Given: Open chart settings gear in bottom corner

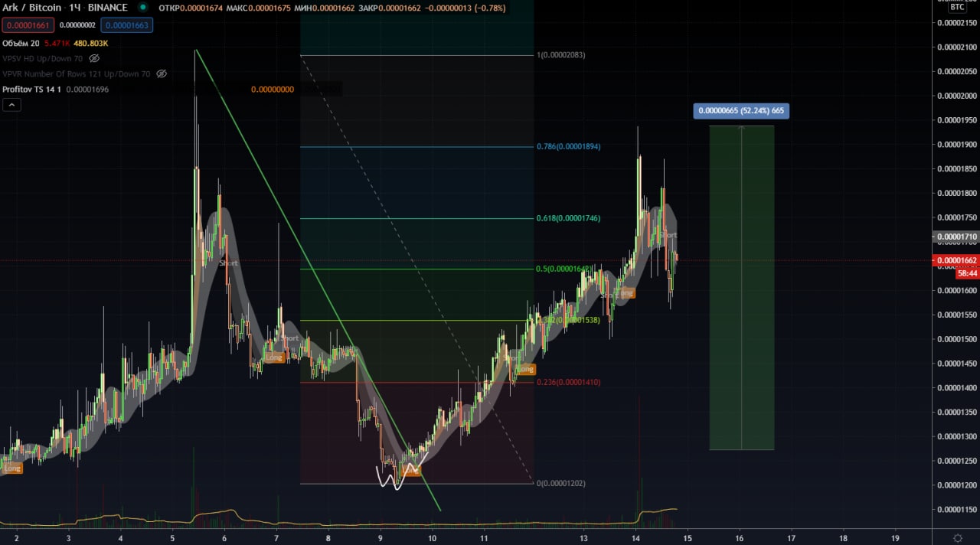Looking at the screenshot, I should [958, 538].
